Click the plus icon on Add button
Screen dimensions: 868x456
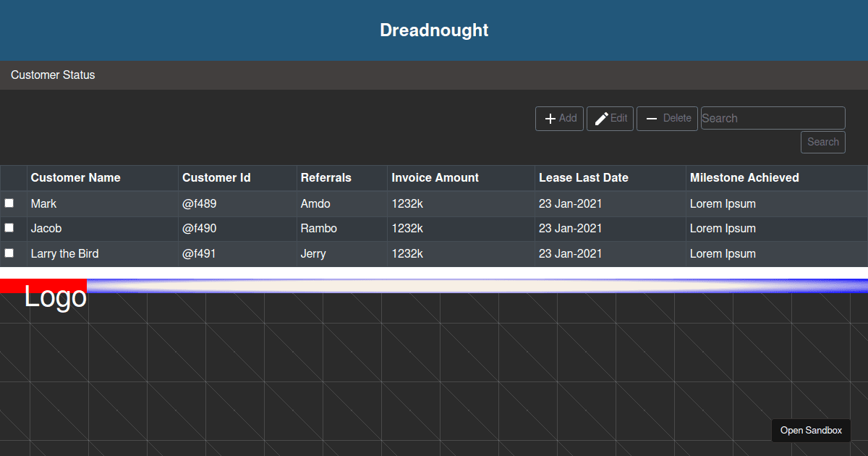[550, 119]
